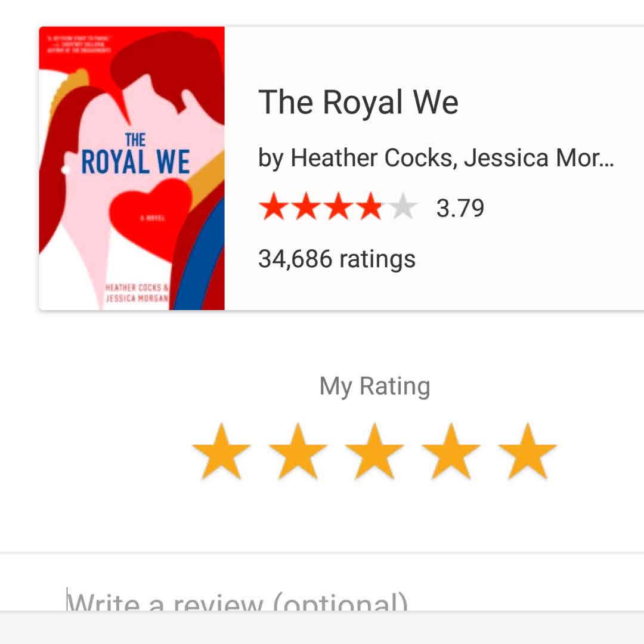Image resolution: width=644 pixels, height=644 pixels.
Task: Click the partially filled fourth red star
Action: point(370,206)
